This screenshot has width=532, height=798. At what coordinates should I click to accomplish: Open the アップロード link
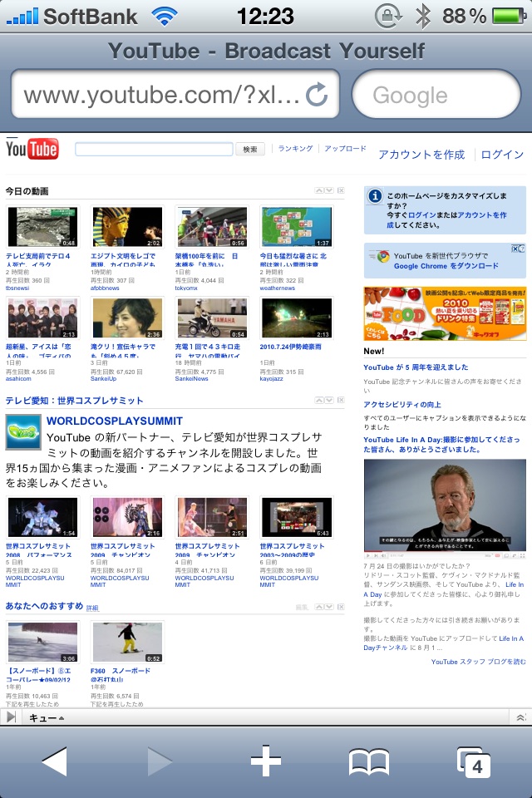coord(345,148)
